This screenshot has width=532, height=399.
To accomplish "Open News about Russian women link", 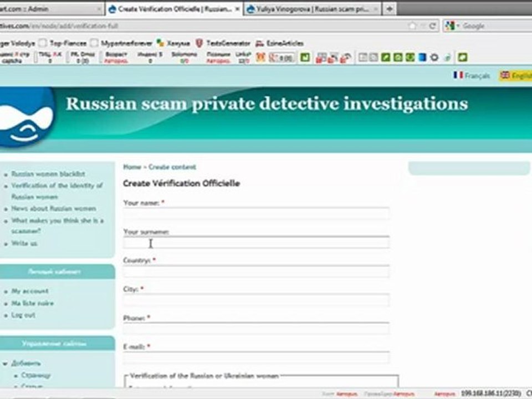I will 54,208.
